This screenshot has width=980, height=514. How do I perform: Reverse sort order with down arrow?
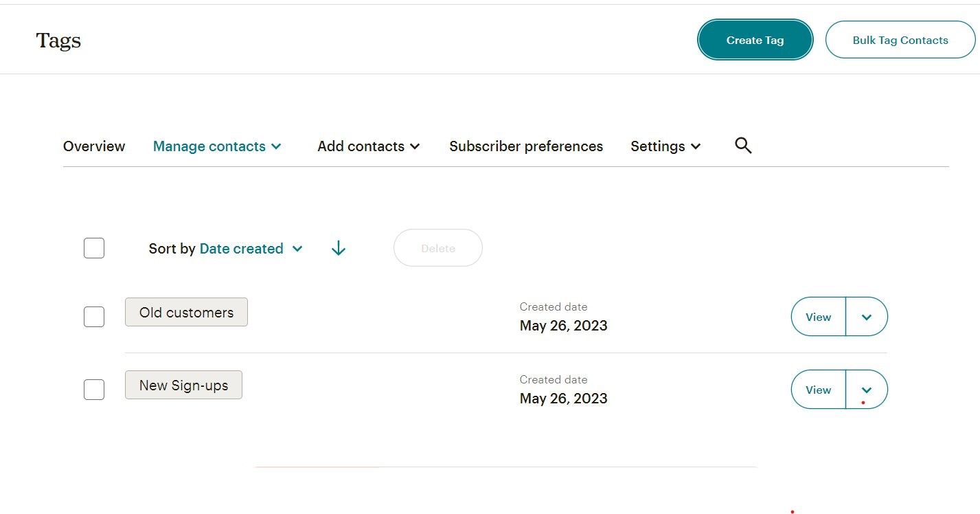click(x=338, y=249)
